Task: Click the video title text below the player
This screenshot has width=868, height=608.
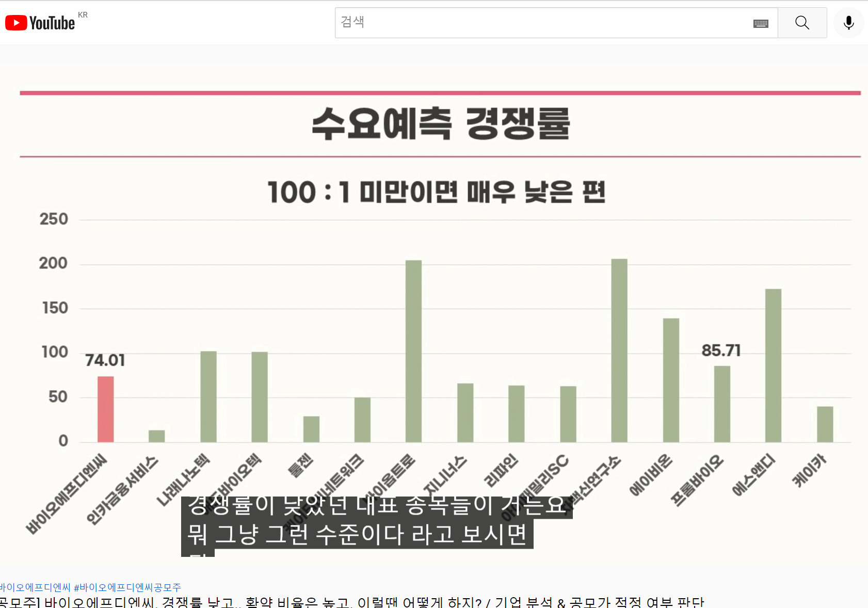Action: [352, 602]
